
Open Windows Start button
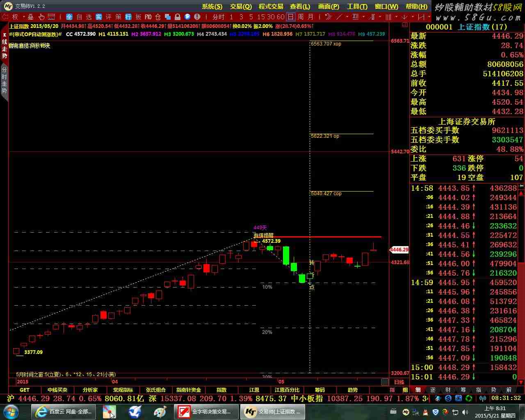click(x=10, y=411)
